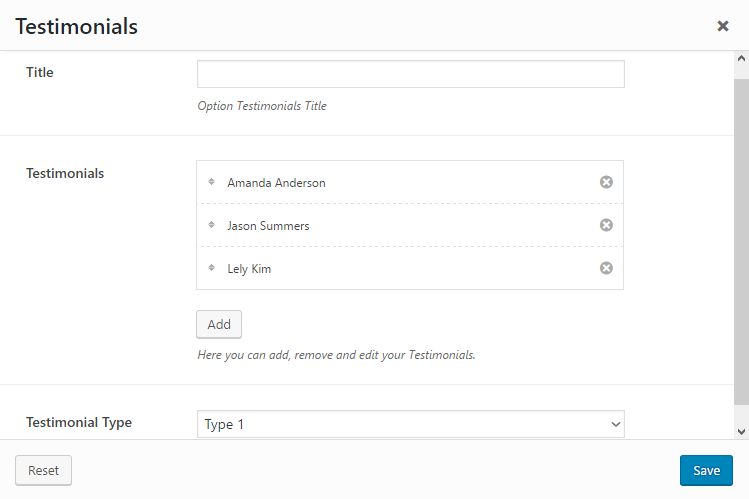749x499 pixels.
Task: Click the Testimonial Type label
Action: pyautogui.click(x=79, y=422)
